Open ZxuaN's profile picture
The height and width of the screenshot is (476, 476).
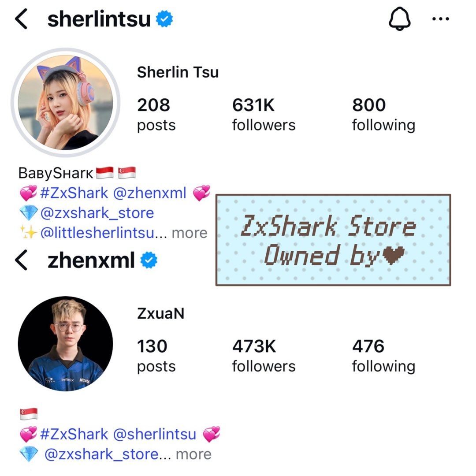pos(66,344)
